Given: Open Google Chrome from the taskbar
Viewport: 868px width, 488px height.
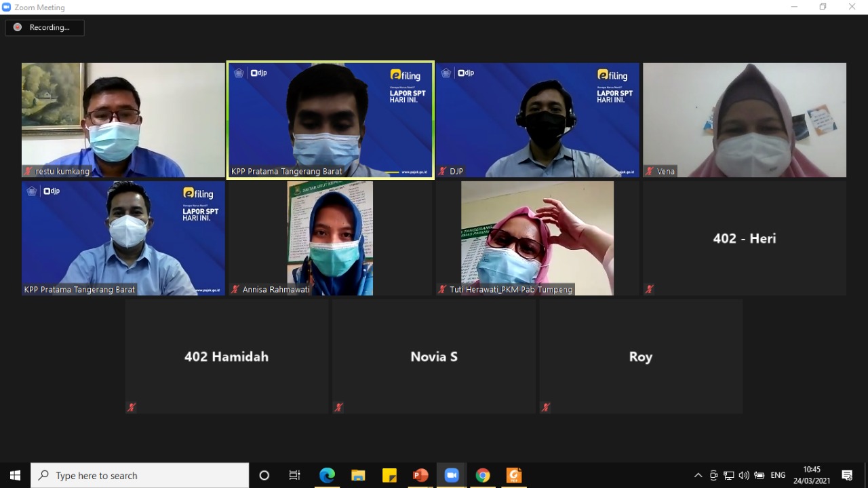Looking at the screenshot, I should click(x=483, y=475).
